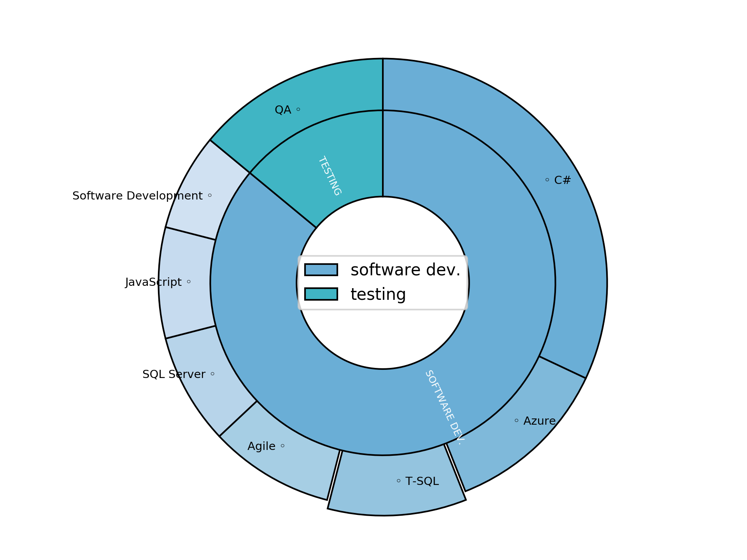The width and height of the screenshot is (747, 560).
Task: Click the circle marker beside JavaScript label
Action: (189, 282)
